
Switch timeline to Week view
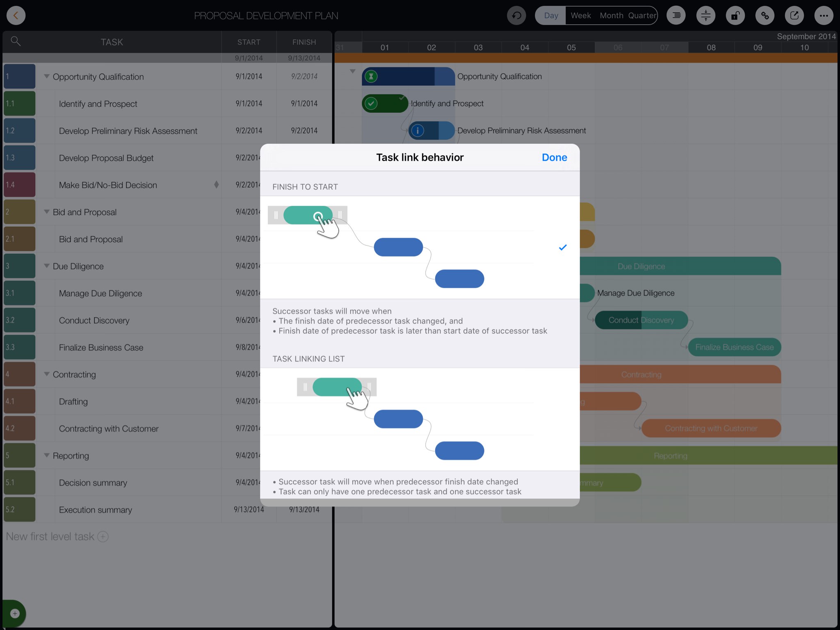(x=580, y=16)
